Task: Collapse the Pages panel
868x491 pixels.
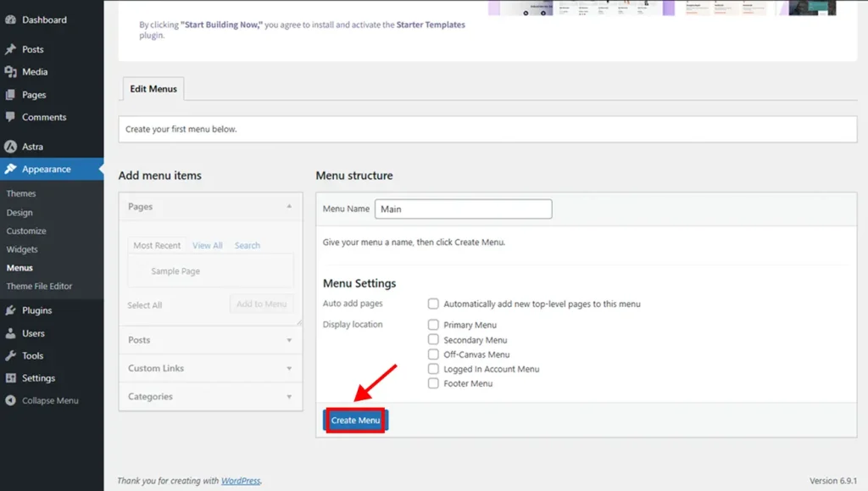Action: 287,206
